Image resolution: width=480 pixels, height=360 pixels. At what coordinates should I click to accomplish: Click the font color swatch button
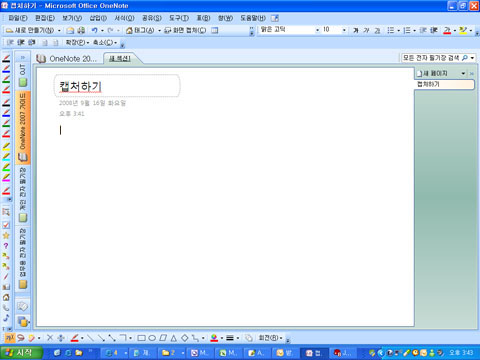tap(447, 30)
